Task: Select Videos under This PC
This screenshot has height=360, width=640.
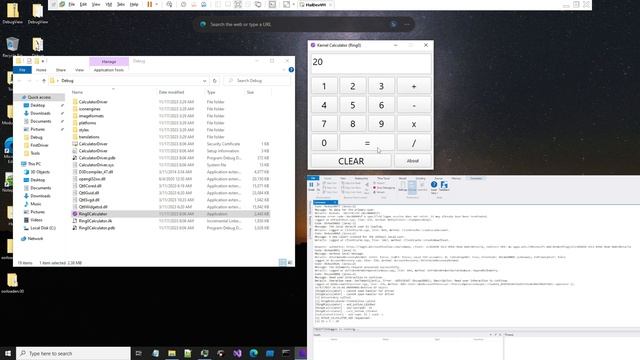Action: tap(36, 220)
